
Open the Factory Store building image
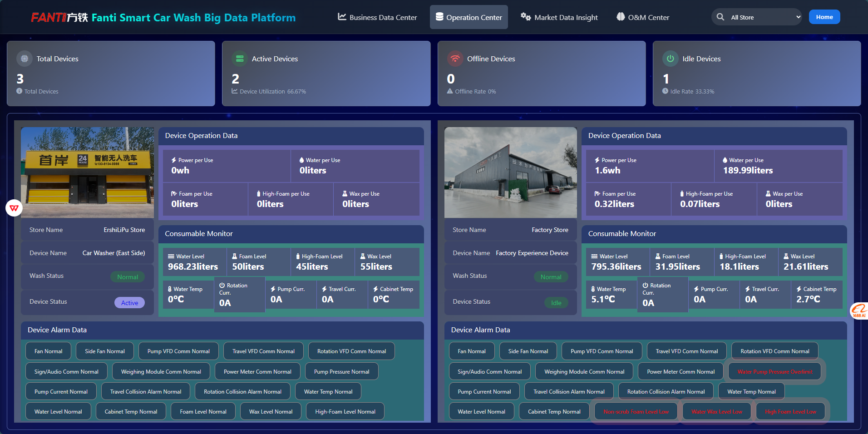pos(510,173)
